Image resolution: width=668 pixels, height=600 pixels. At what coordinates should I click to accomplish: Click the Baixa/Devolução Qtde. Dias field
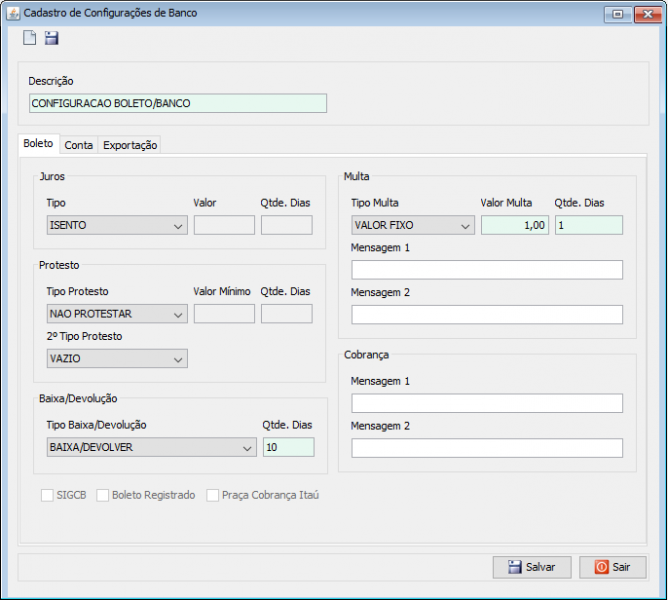coord(289,447)
